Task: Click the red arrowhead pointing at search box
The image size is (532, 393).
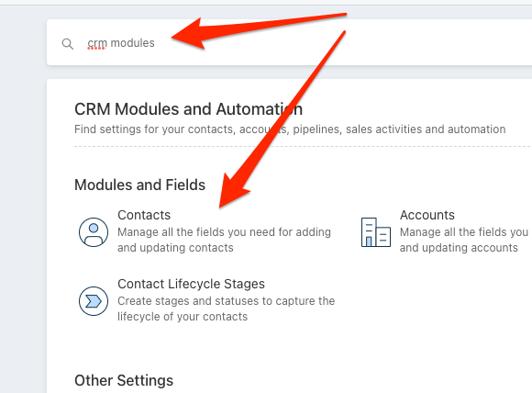Action: click(190, 34)
